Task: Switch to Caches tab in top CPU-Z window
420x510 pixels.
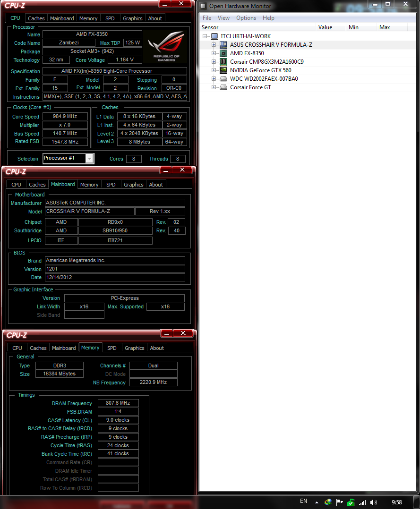Action: pyautogui.click(x=36, y=18)
